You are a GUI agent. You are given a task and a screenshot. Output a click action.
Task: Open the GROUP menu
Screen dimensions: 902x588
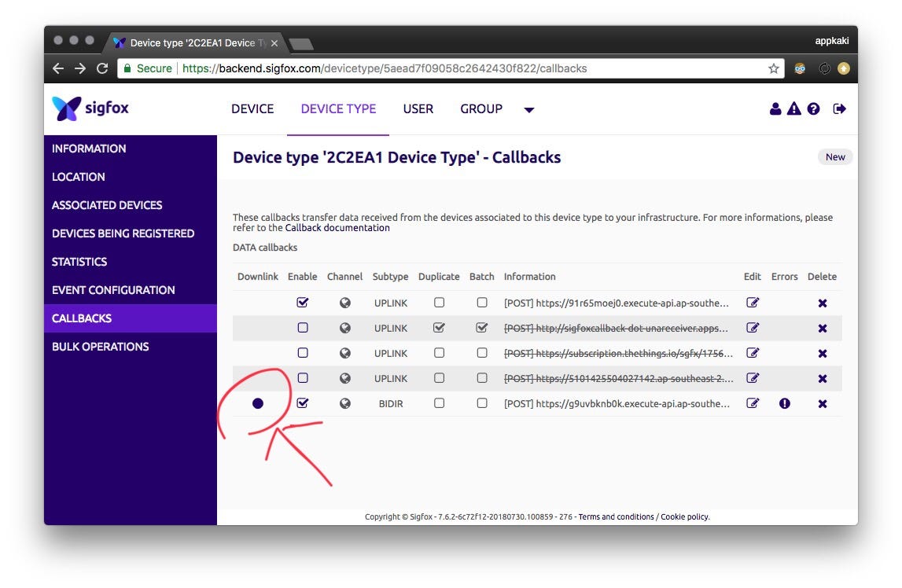click(481, 108)
